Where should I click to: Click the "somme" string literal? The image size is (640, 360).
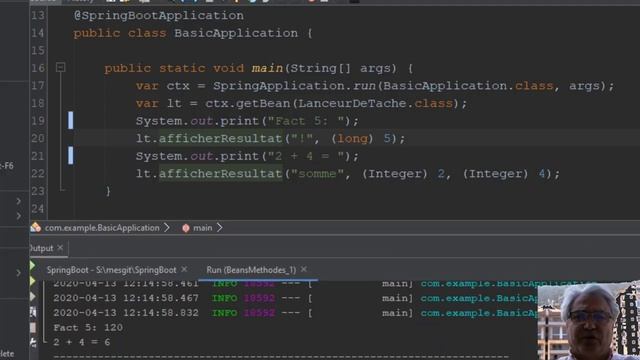click(x=317, y=173)
